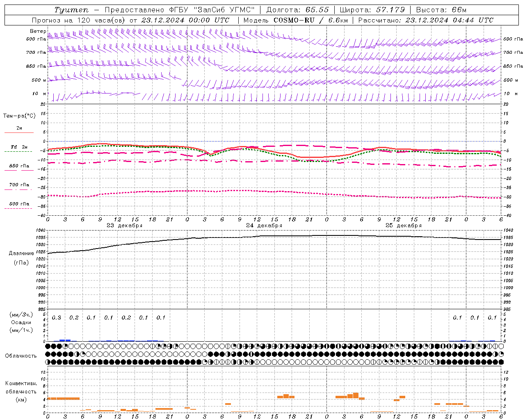Click the "0.3" precipitation amount value
Screen dimensions: 525x420
56,317
